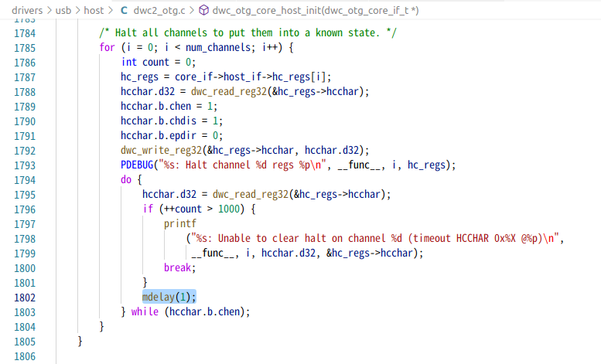
Task: Click 'while (hcchar.b.chen);' loop condition
Action: pos(190,311)
